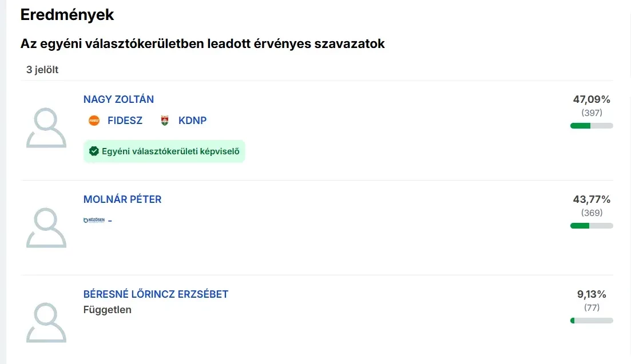Click the Egyéni választókerületi képviselő badge
631x364 pixels.
164,151
